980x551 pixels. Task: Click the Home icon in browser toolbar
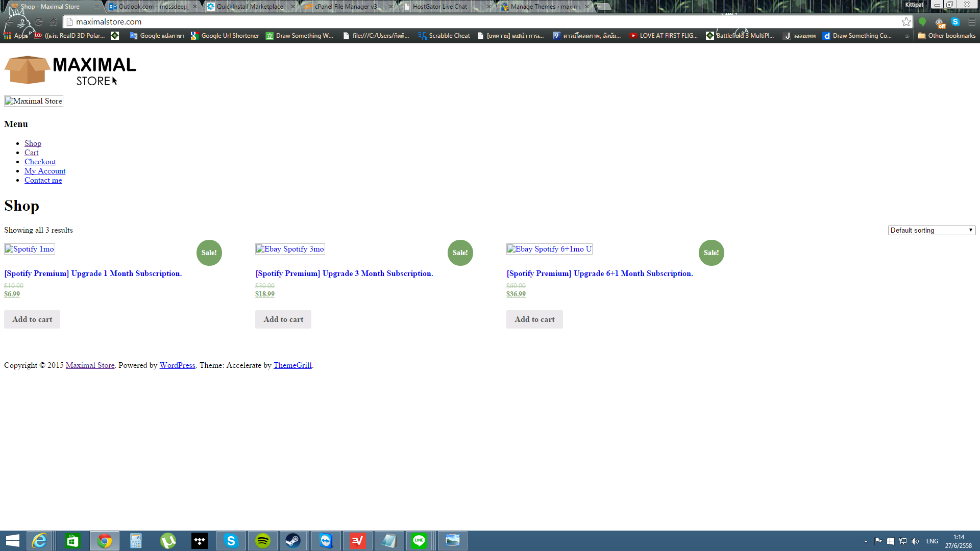click(54, 22)
